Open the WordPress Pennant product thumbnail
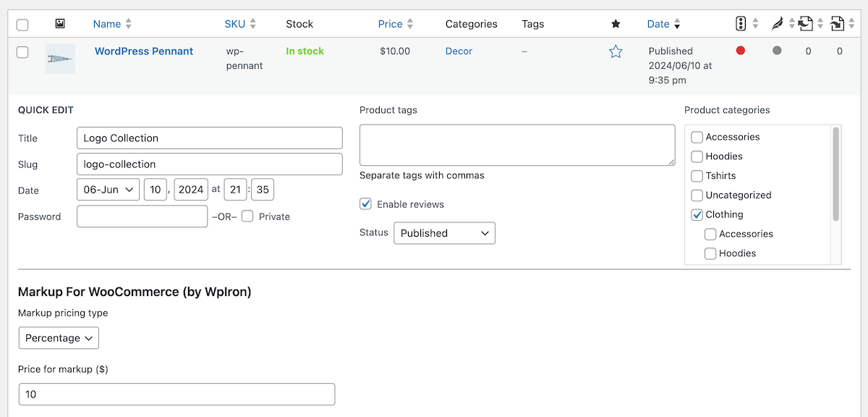Screen dimensions: 868x417 pyautogui.click(x=60, y=58)
